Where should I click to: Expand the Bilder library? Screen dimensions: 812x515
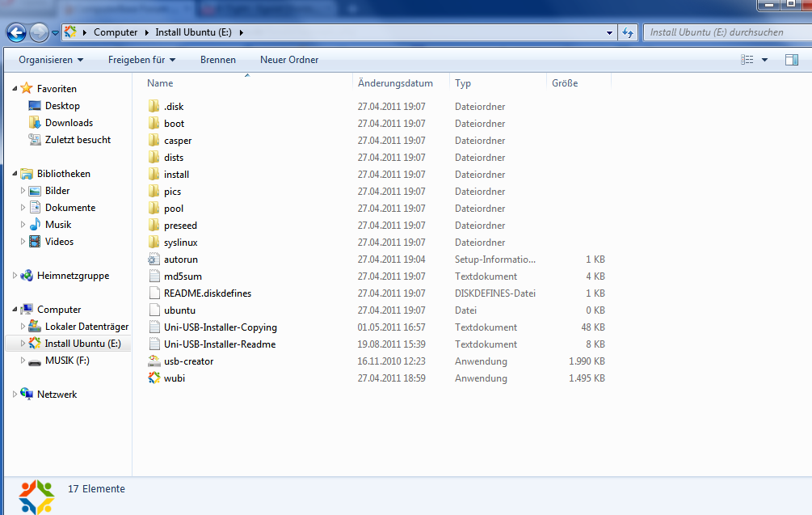(x=23, y=191)
